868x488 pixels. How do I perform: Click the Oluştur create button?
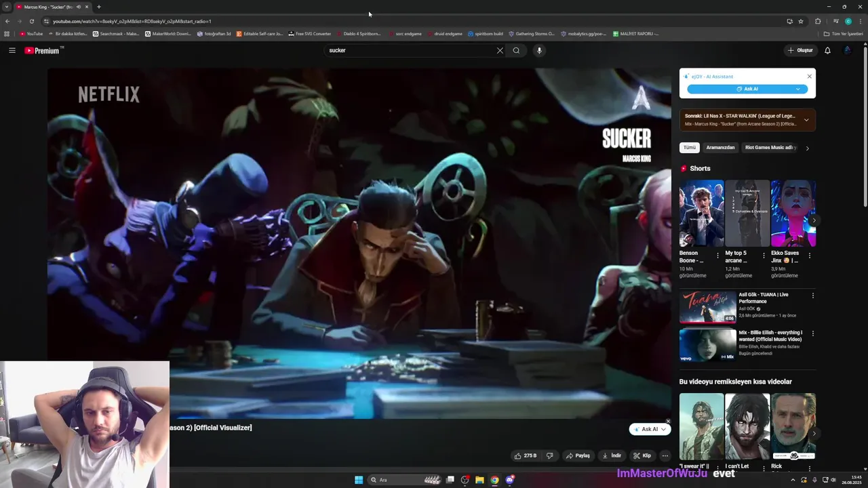pos(801,50)
